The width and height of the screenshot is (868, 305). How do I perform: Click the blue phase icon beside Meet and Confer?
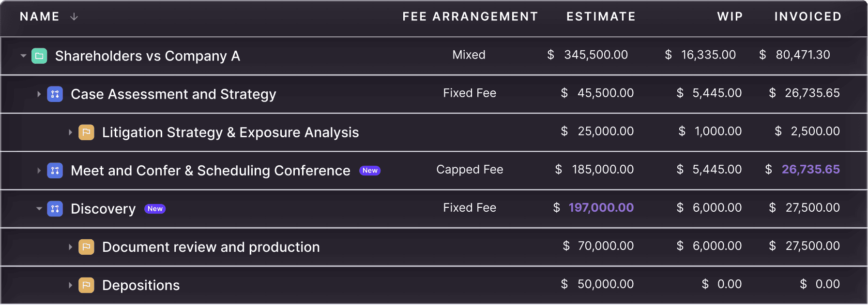pyautogui.click(x=55, y=170)
